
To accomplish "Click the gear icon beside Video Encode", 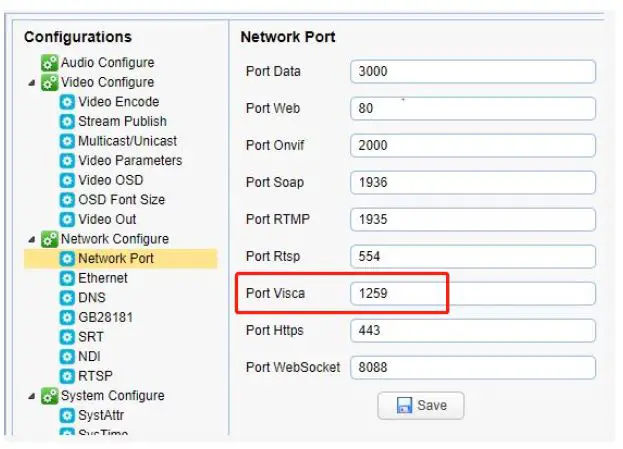I will click(x=67, y=102).
